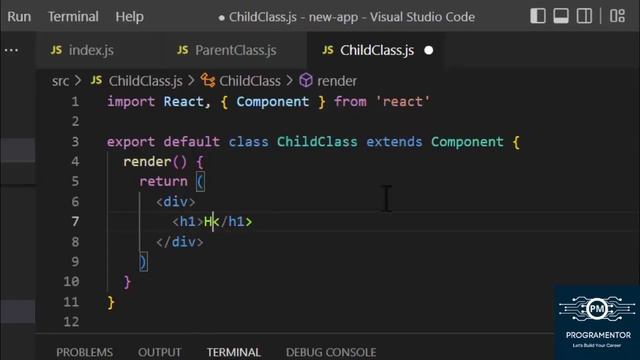Image resolution: width=640 pixels, height=360 pixels.
Task: Open the Run menu
Action: (19, 17)
